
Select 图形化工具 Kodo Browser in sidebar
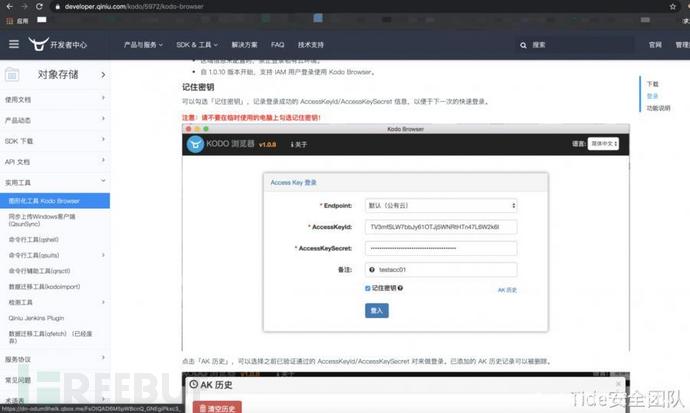(x=55, y=201)
